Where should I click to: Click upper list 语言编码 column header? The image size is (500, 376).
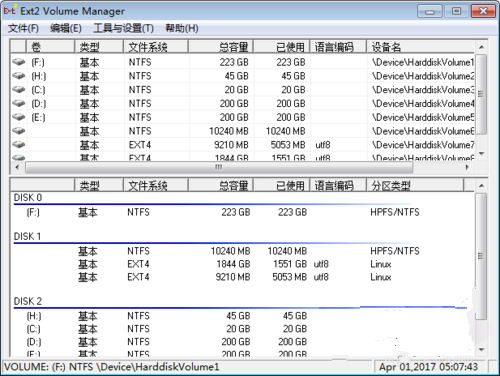coord(338,47)
